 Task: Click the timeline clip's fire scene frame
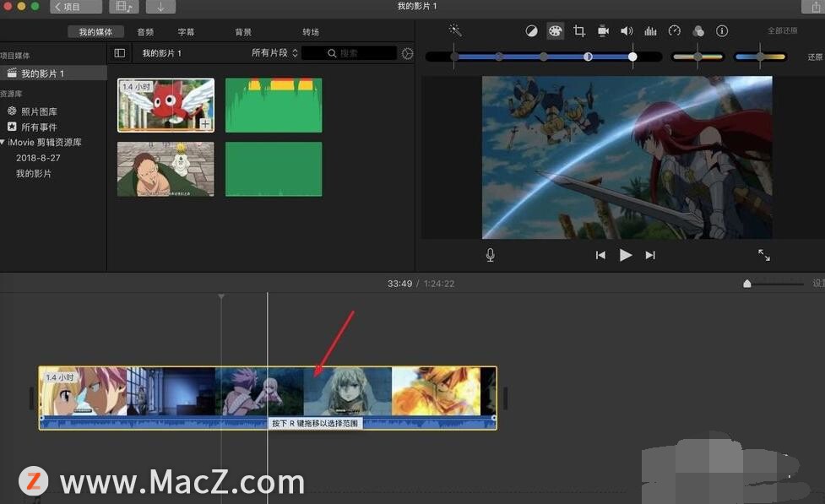(437, 391)
